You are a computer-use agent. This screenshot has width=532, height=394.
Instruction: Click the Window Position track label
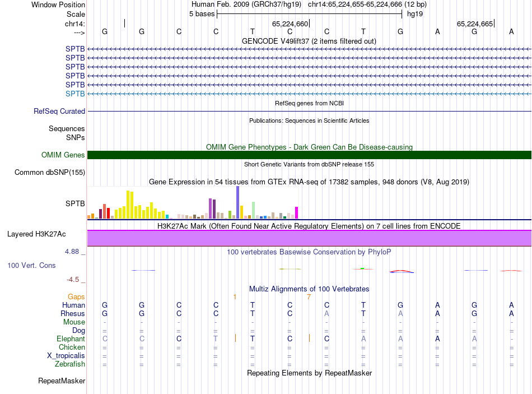coord(58,4)
